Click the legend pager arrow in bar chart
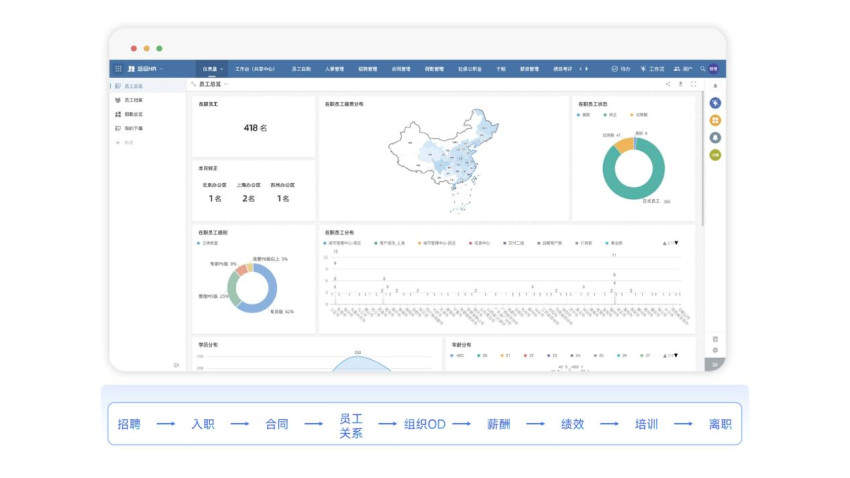 [677, 243]
